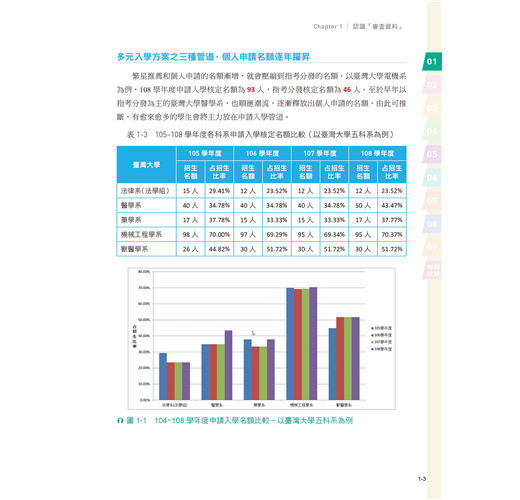Image resolution: width=520 pixels, height=500 pixels.
Task: Select chapter tab 04
Action: (x=432, y=131)
